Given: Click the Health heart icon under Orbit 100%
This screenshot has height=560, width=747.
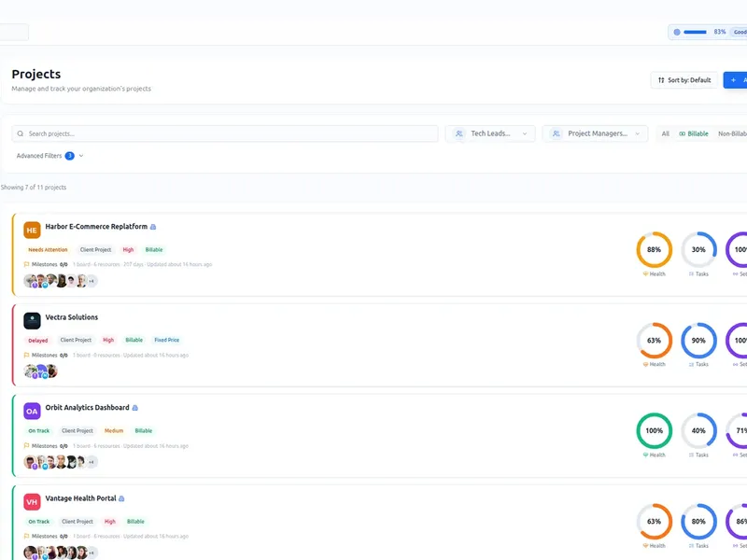Looking at the screenshot, I should point(645,455).
